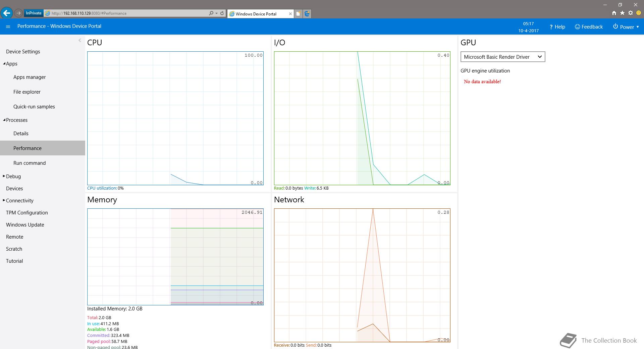Click the date and time in header
This screenshot has height=349, width=644.
[528, 27]
